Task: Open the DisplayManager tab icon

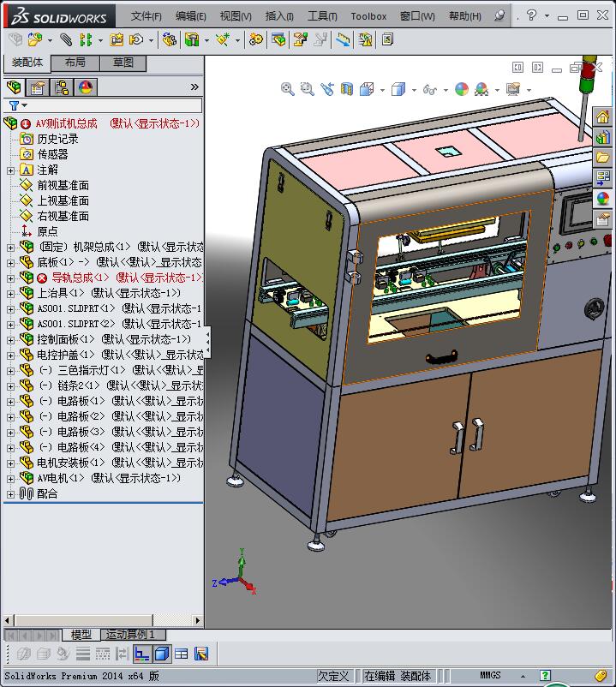Action: pyautogui.click(x=86, y=87)
